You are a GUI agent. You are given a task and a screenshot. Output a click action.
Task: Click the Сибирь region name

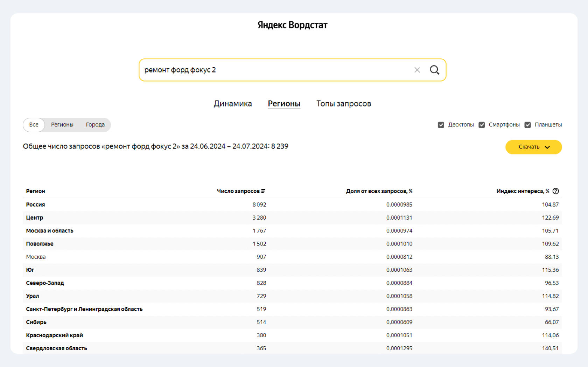click(x=36, y=322)
